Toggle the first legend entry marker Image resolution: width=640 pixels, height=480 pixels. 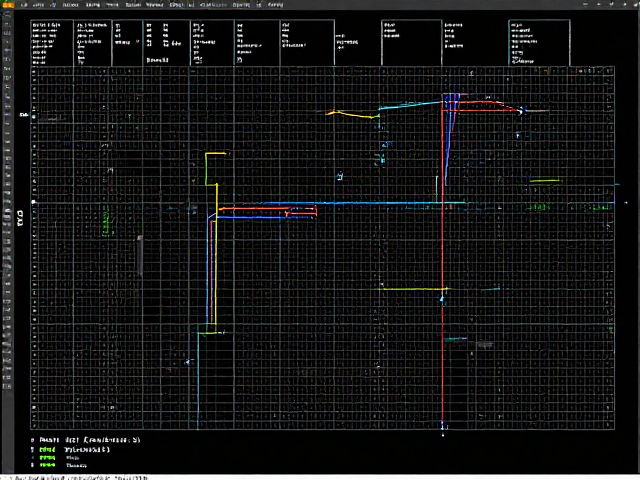coord(32,440)
